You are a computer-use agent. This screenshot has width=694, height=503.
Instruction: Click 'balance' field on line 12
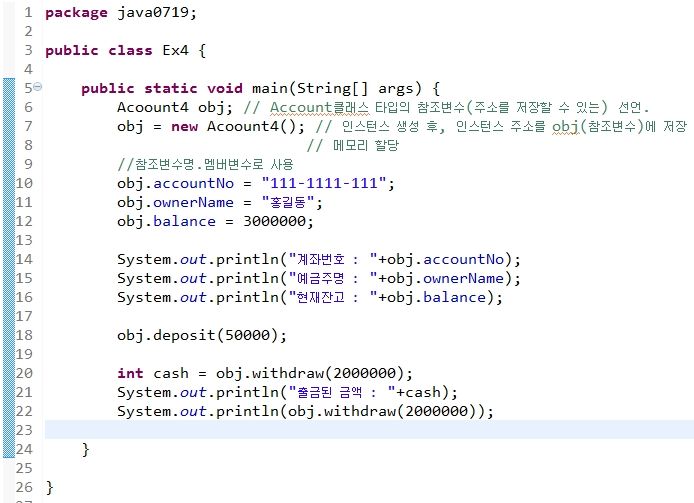tap(185, 221)
